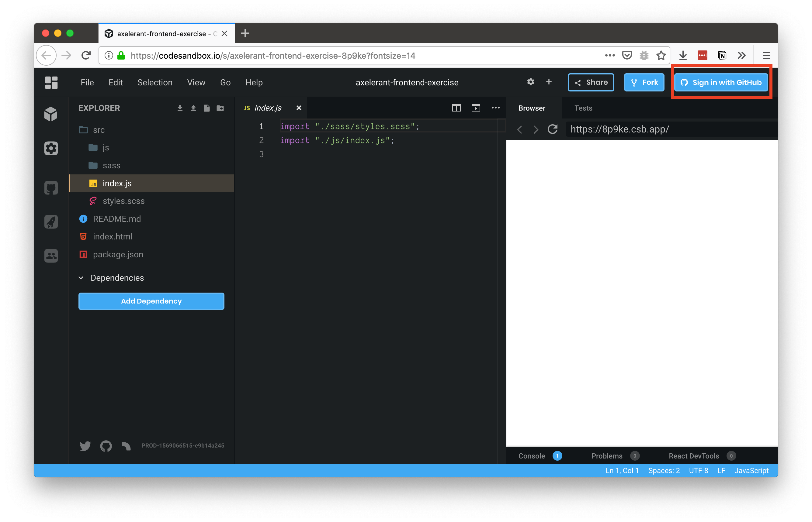Open styles.scss in the file tree
Image resolution: width=812 pixels, height=522 pixels.
coord(151,201)
